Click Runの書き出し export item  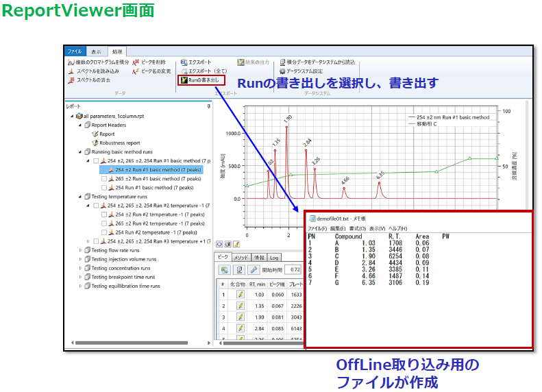pos(201,80)
